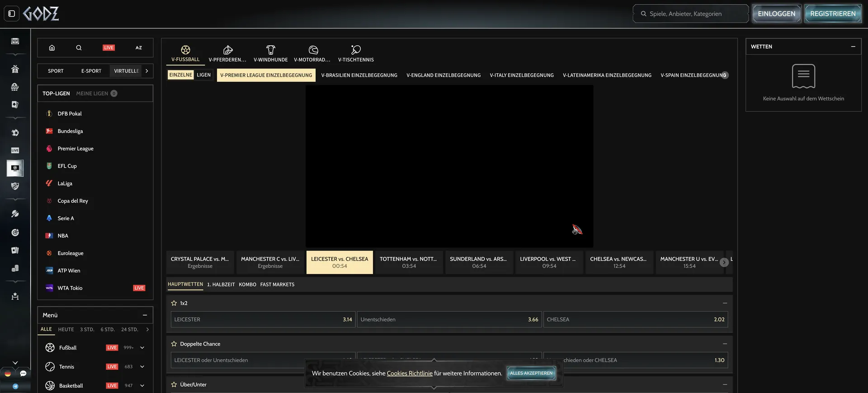Open the soccer ball sports icon in left rail

coord(15,133)
